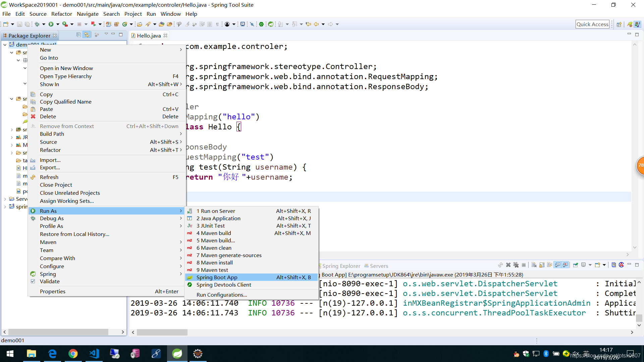Click Run Configurations... entry
The width and height of the screenshot is (644, 362).
coord(222,295)
